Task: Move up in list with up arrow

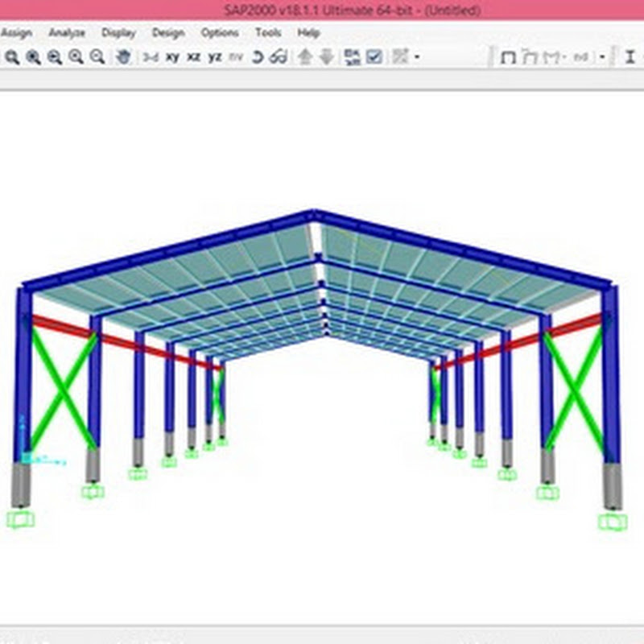Action: coord(305,57)
